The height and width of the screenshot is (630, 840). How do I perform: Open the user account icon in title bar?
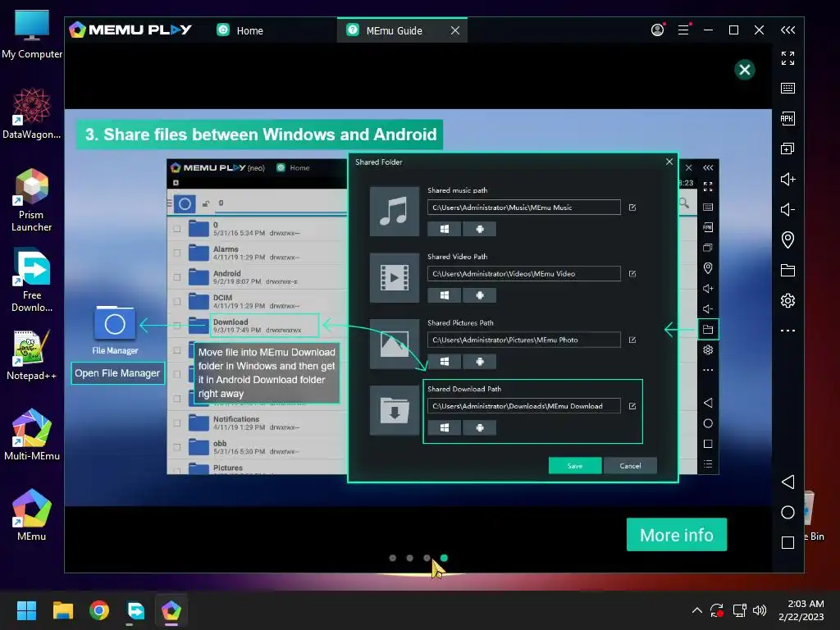coord(657,30)
